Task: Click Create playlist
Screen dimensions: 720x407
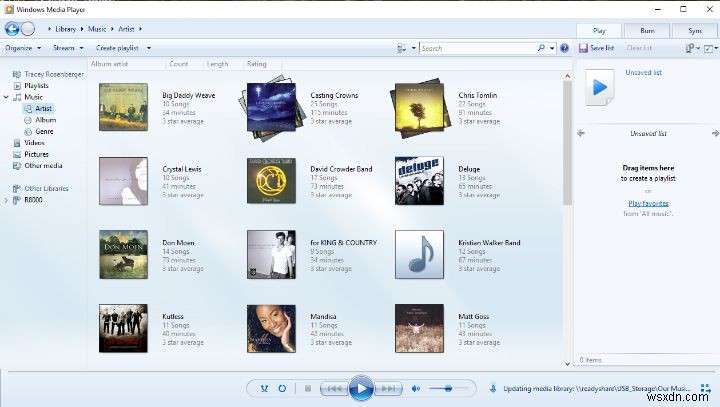Action: coord(117,48)
